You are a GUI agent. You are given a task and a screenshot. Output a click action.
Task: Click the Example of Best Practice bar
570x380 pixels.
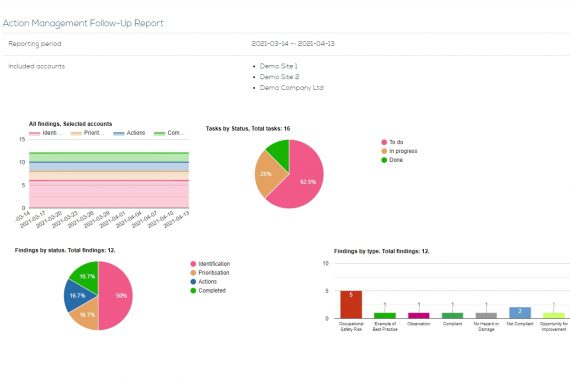point(385,315)
